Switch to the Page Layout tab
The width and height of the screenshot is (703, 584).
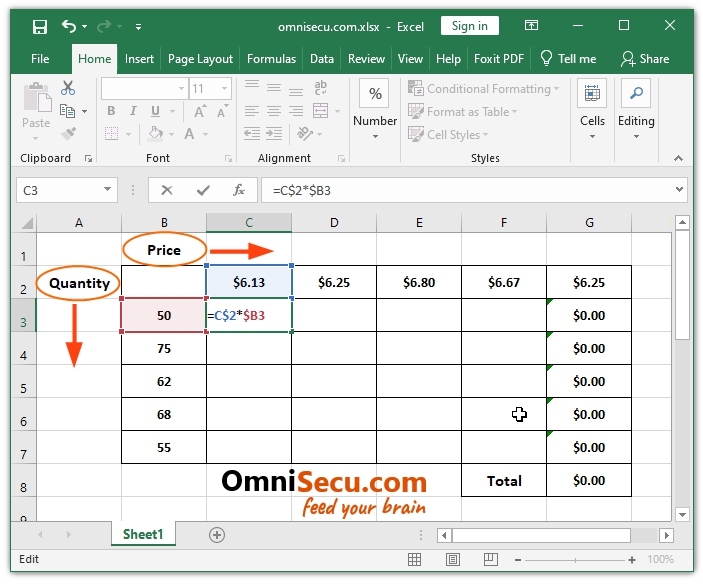tap(200, 59)
